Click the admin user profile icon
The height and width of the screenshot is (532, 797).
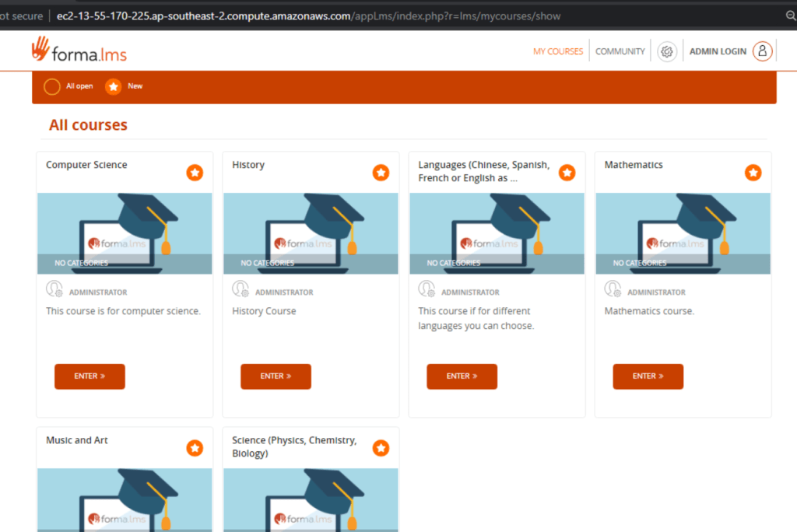[762, 51]
